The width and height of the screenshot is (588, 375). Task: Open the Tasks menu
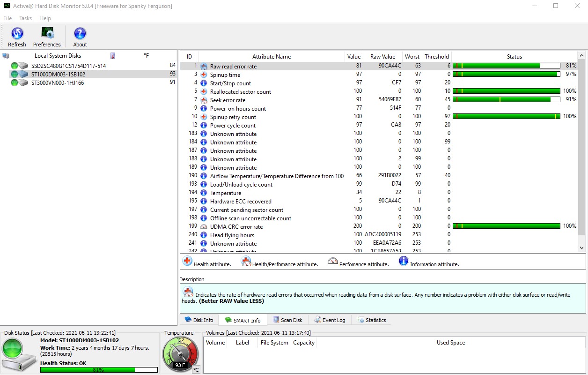click(x=25, y=18)
